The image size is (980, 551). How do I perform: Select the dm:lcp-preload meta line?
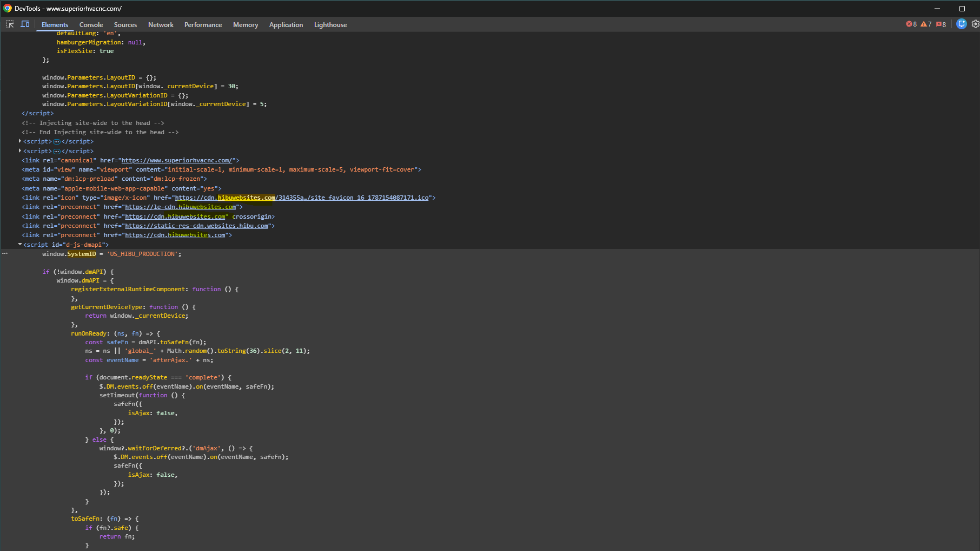(114, 179)
